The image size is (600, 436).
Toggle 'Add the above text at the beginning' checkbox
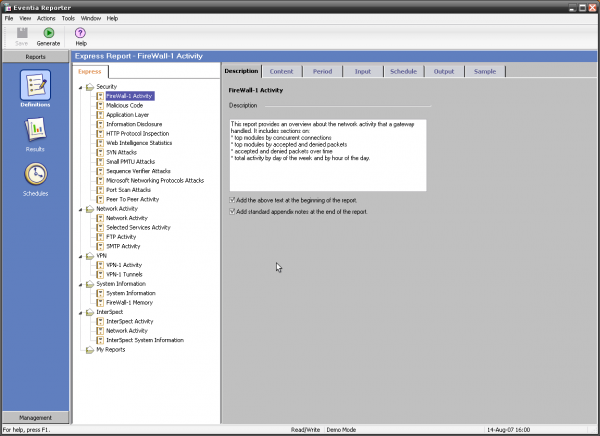(232, 200)
